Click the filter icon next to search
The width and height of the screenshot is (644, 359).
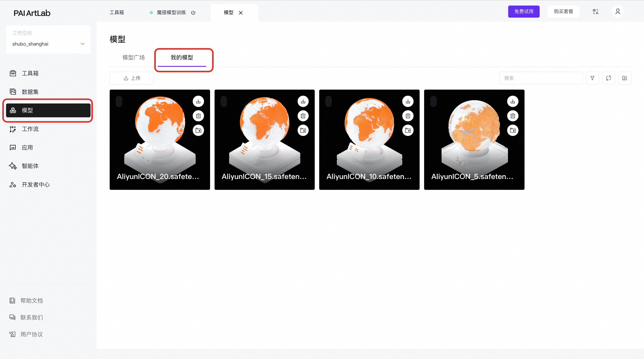point(592,78)
